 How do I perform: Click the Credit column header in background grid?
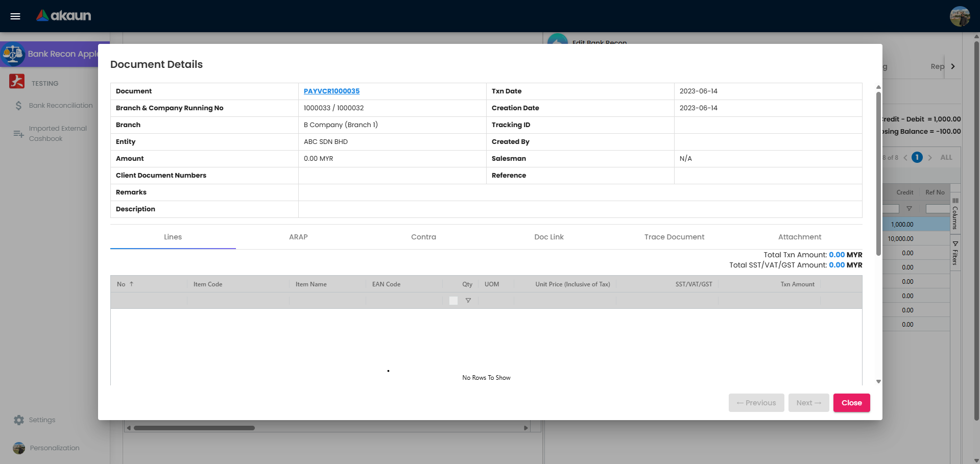[x=904, y=192]
